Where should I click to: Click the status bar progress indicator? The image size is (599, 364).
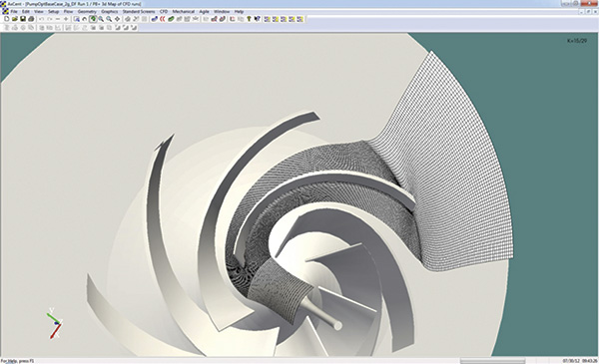[x=492, y=361]
